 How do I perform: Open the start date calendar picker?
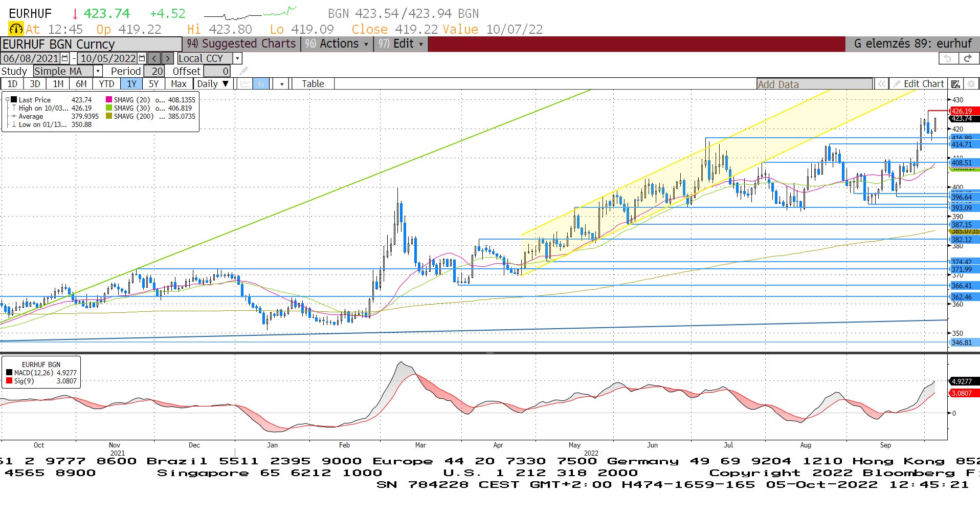pyautogui.click(x=65, y=58)
